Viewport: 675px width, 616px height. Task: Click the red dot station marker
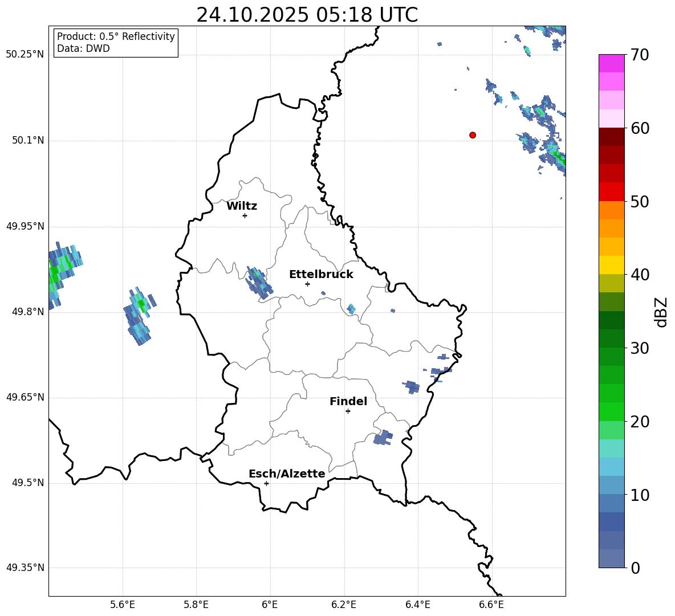point(473,135)
